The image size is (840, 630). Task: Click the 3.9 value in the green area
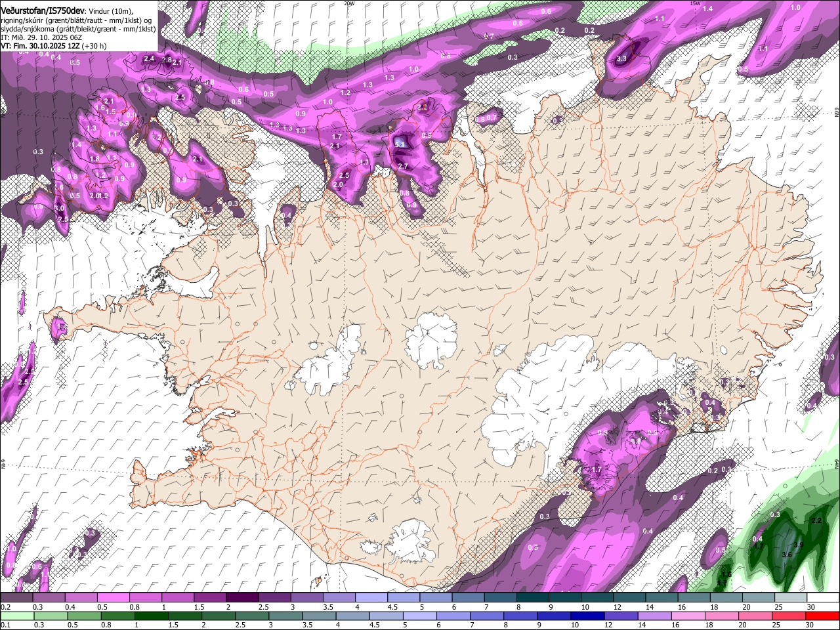[799, 545]
